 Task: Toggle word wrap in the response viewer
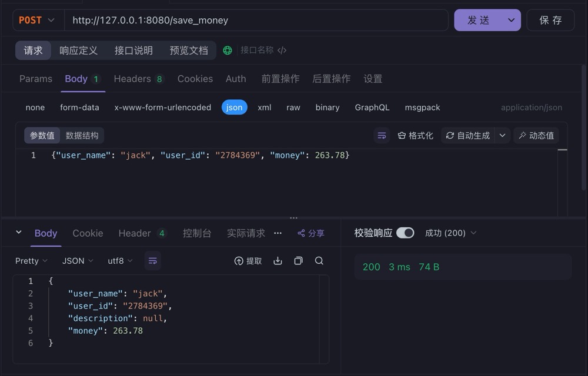pyautogui.click(x=152, y=260)
